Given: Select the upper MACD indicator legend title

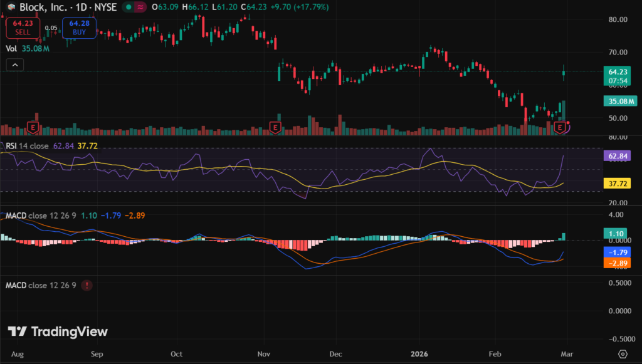Looking at the screenshot, I should [41, 215].
